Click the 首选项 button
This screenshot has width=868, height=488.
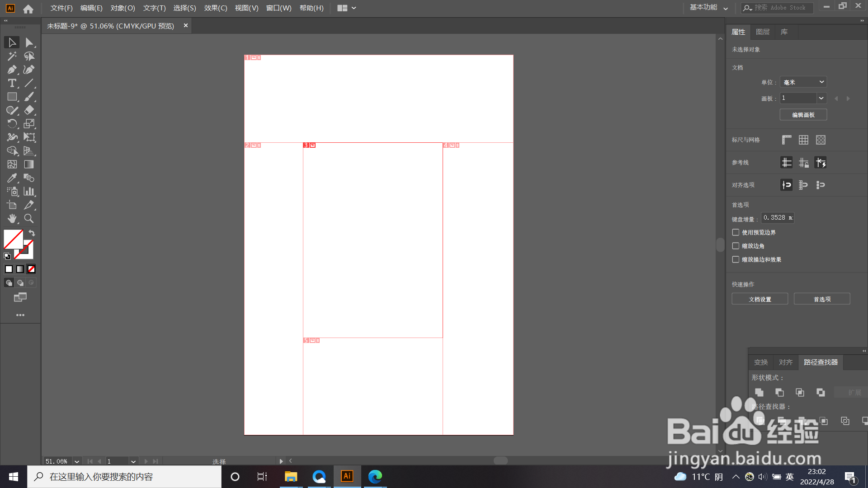pos(822,299)
